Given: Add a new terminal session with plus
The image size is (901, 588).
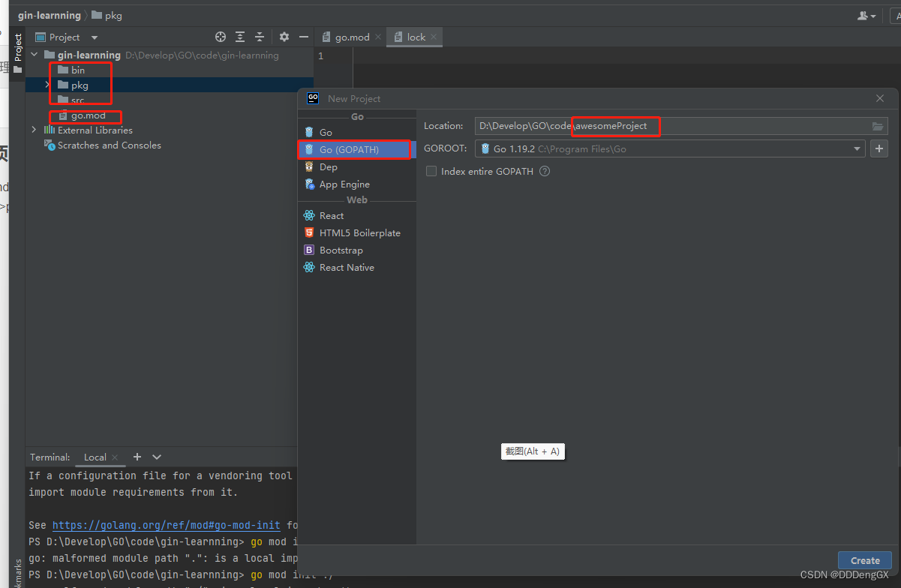Looking at the screenshot, I should (x=137, y=457).
